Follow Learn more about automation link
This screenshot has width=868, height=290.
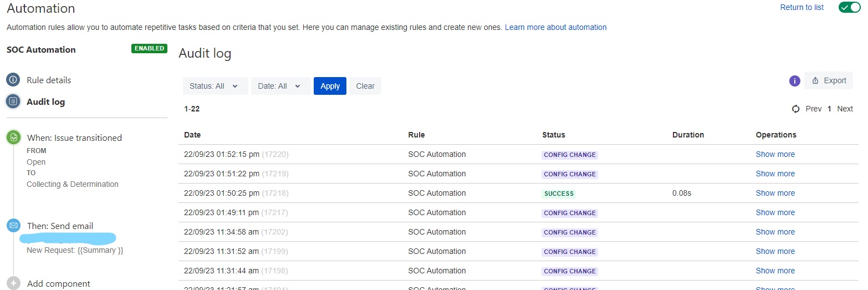pos(555,27)
